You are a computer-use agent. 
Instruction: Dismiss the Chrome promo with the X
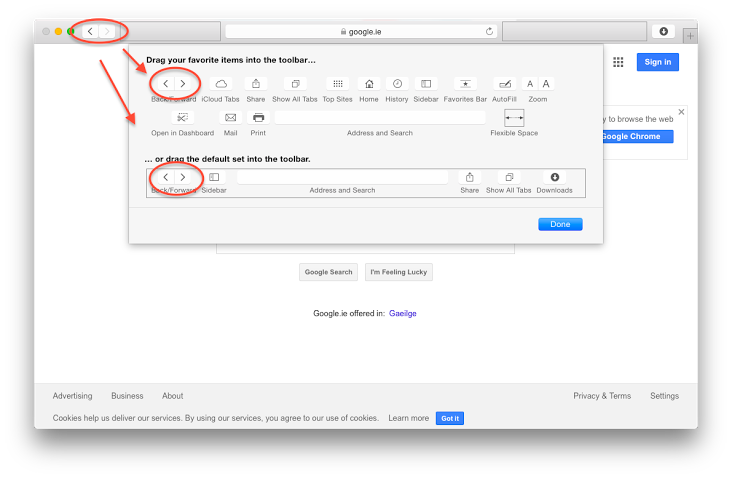coord(681,112)
